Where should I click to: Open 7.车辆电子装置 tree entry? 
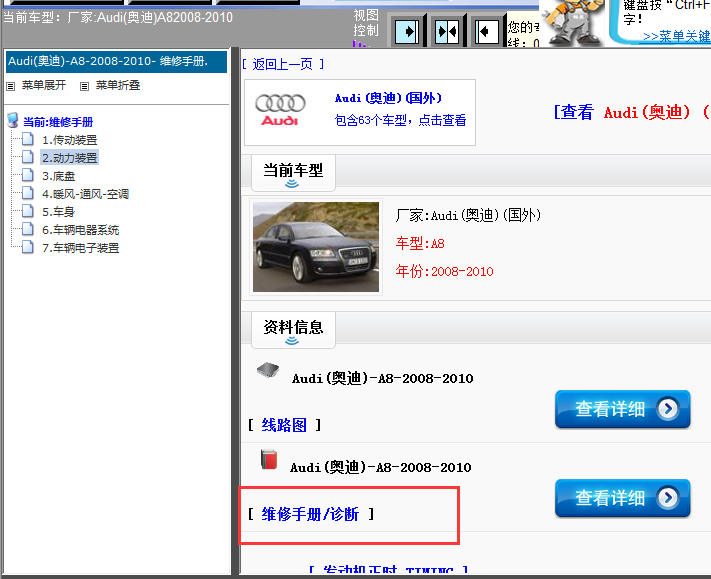coord(80,248)
